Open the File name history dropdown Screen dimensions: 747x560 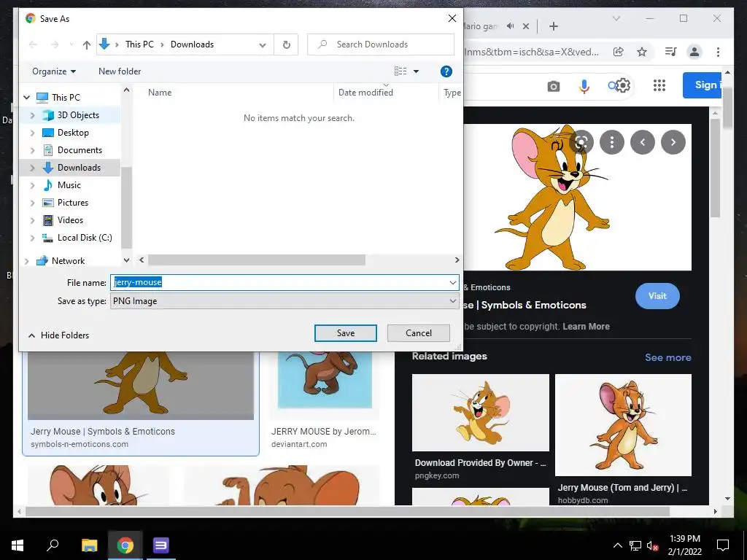[x=452, y=282]
